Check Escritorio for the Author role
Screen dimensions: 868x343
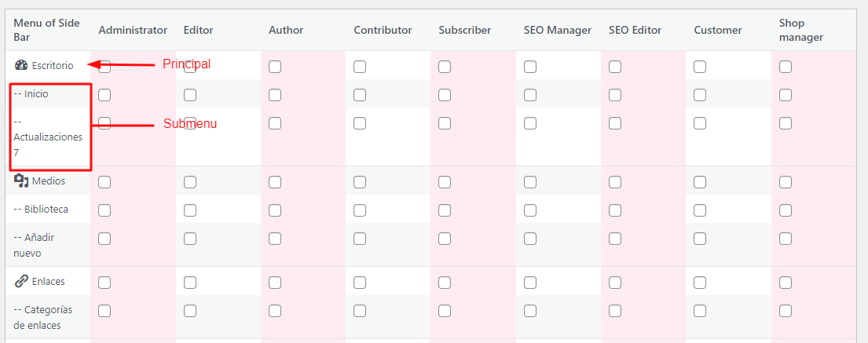(275, 67)
